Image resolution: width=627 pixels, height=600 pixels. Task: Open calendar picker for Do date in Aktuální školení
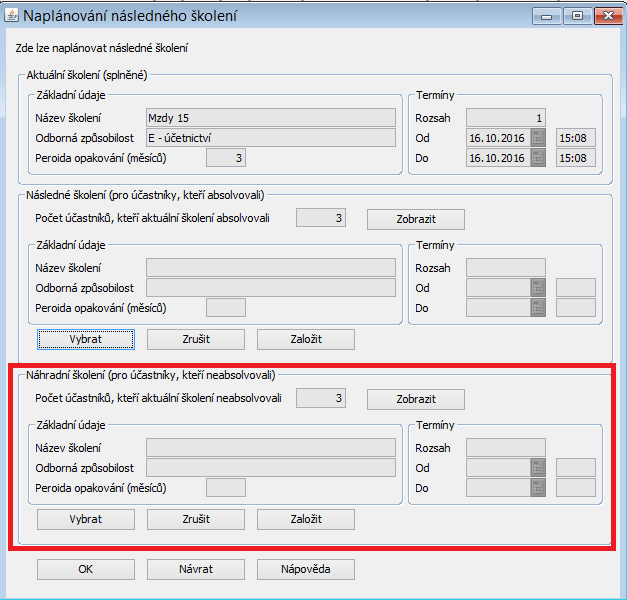[538, 158]
